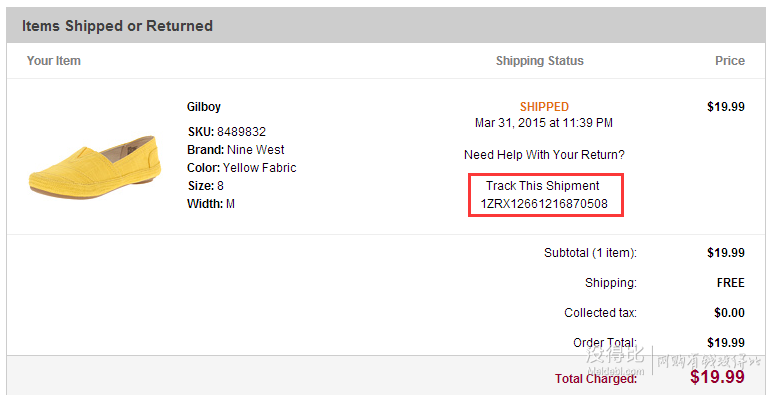Open the Track This Shipment link

pyautogui.click(x=543, y=186)
